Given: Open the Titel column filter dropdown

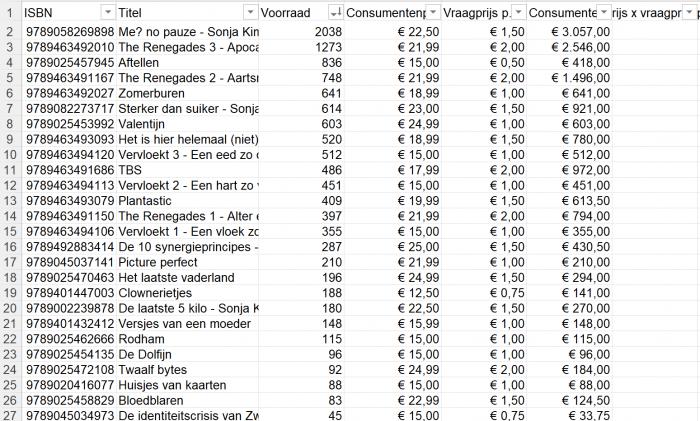Looking at the screenshot, I should 249,12.
